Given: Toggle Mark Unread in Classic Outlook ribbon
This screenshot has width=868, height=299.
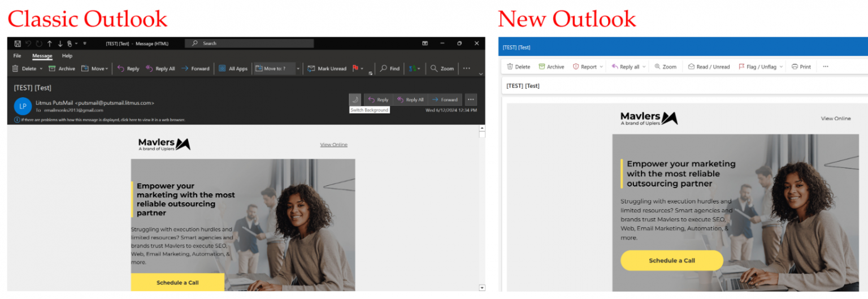Looking at the screenshot, I should tap(327, 68).
